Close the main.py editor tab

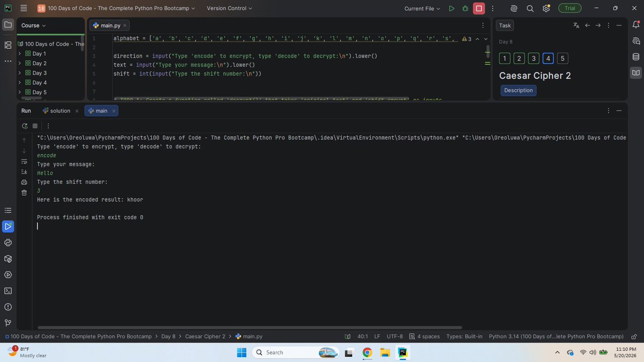125,25
